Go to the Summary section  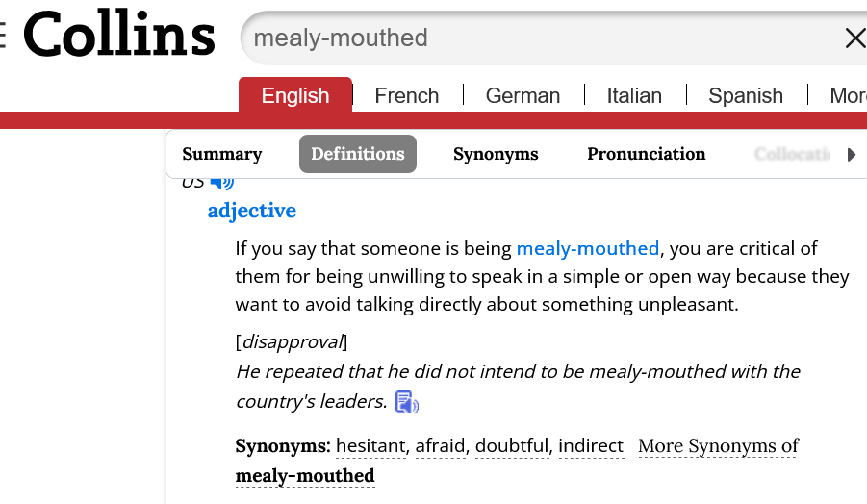[222, 154]
